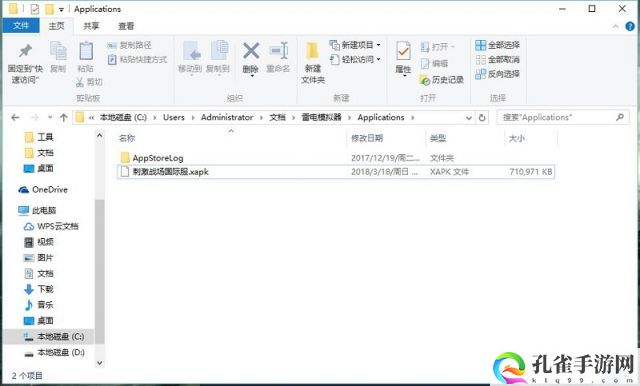Click 本地磁盘 (C:) in address path
The width and height of the screenshot is (640, 386).
pos(123,118)
